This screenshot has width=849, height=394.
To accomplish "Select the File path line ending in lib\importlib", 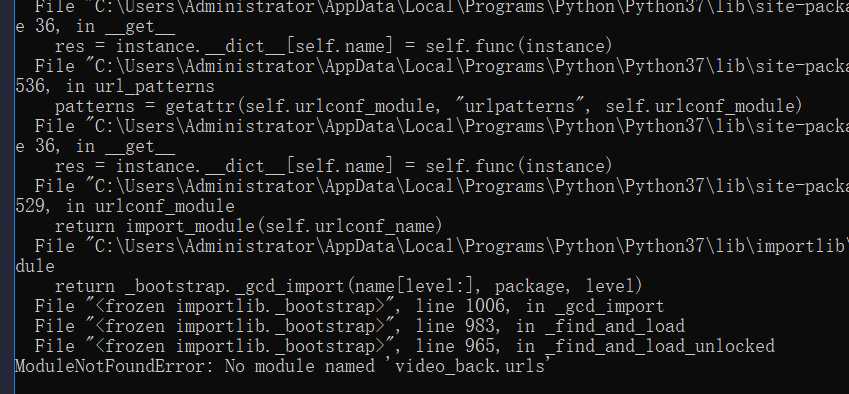I will click(x=441, y=246).
